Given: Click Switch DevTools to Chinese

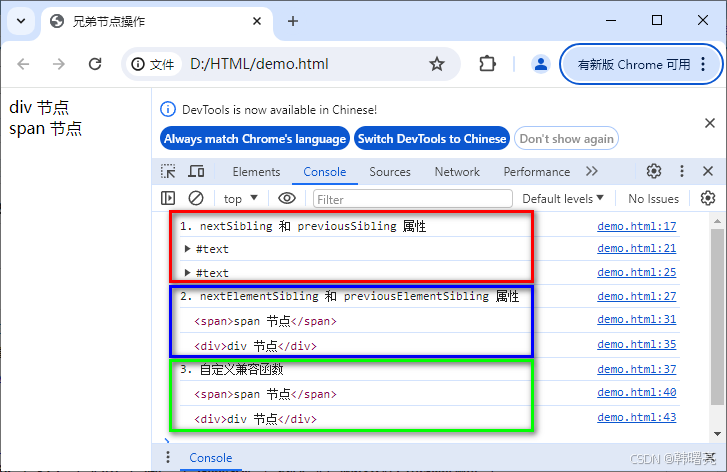Looking at the screenshot, I should coord(432,138).
